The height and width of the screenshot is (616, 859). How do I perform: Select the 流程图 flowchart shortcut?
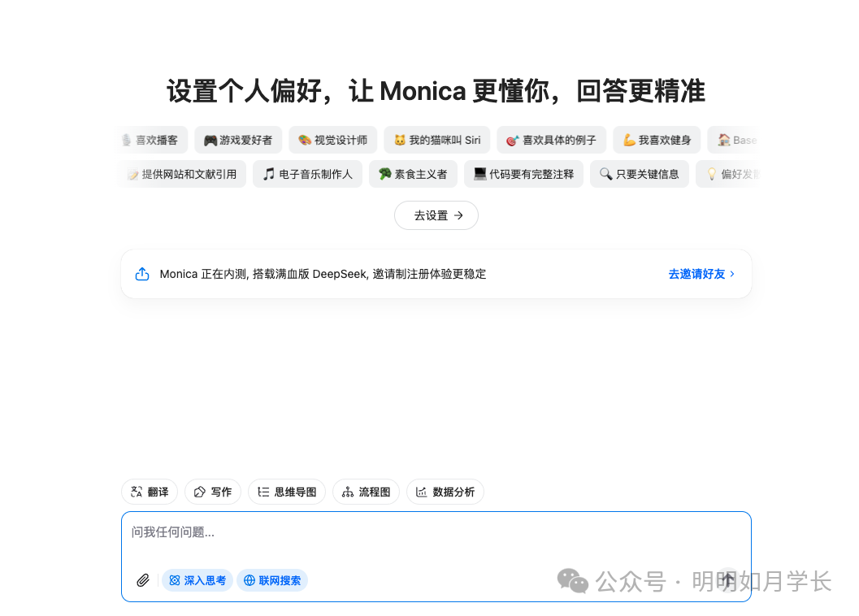pos(366,492)
